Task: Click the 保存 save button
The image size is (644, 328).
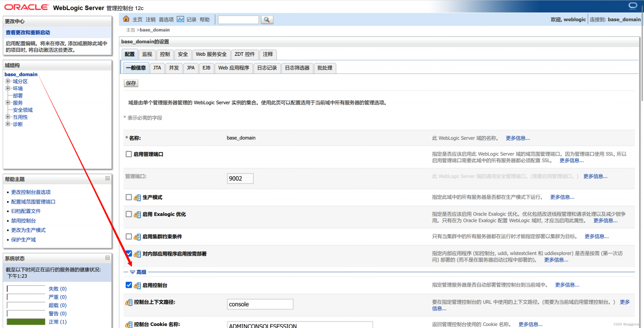Action: [131, 84]
